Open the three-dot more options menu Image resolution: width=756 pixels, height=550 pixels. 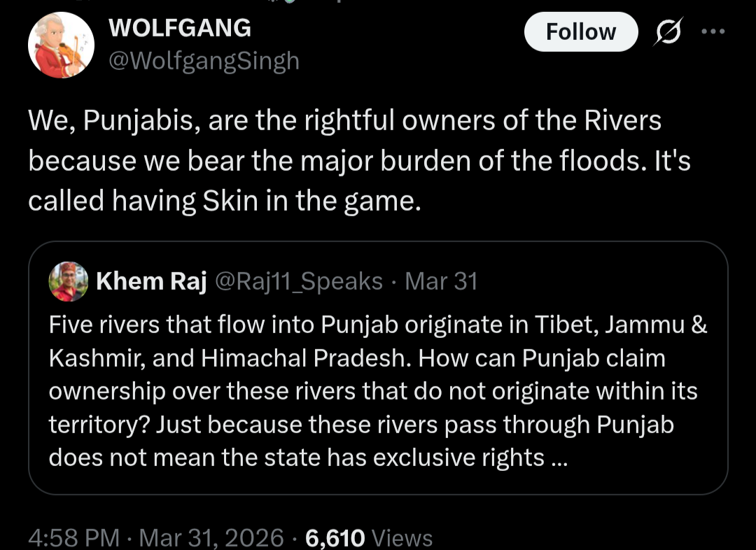click(x=713, y=31)
